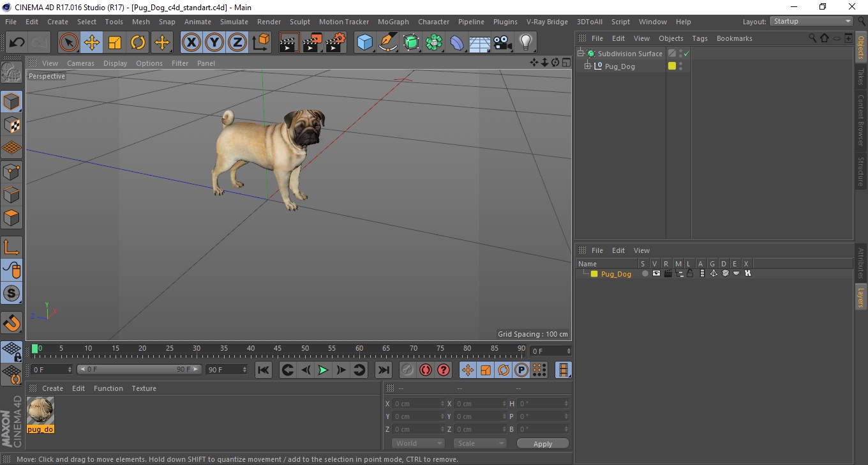Image resolution: width=868 pixels, height=465 pixels.
Task: Click the timeline preview range slider
Action: [x=139, y=370]
